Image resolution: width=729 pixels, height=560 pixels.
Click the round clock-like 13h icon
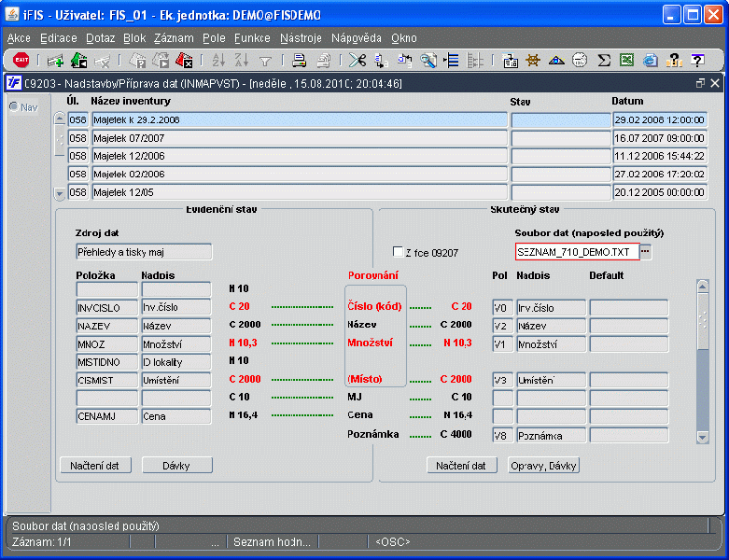[580, 61]
